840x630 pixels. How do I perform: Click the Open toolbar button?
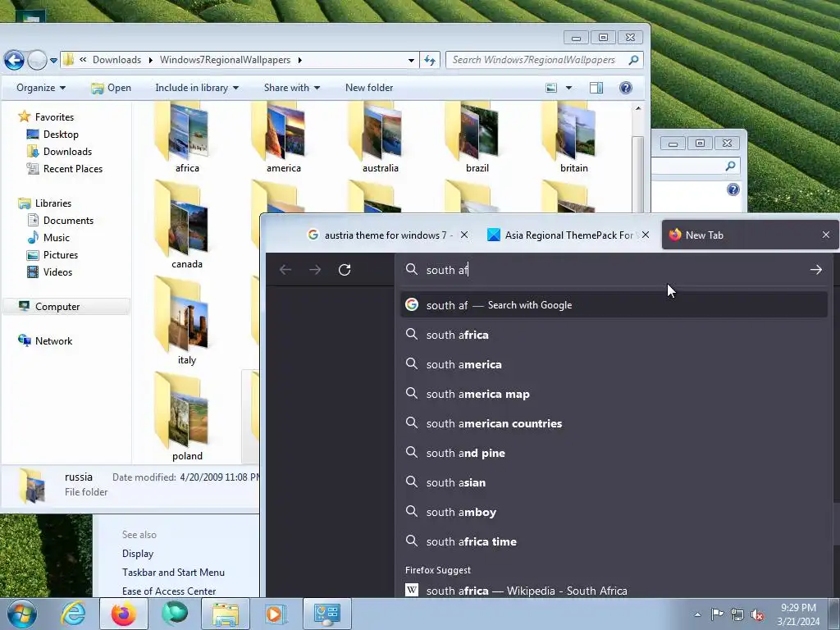coord(111,88)
